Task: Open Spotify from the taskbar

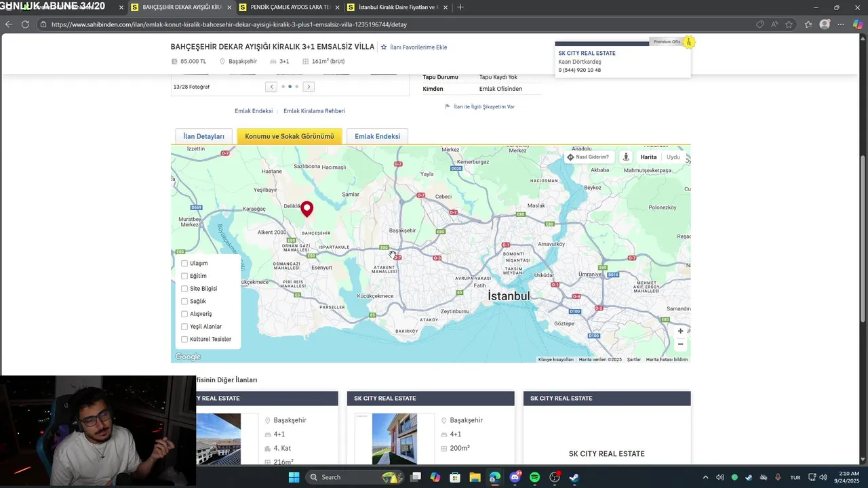Action: point(534,477)
